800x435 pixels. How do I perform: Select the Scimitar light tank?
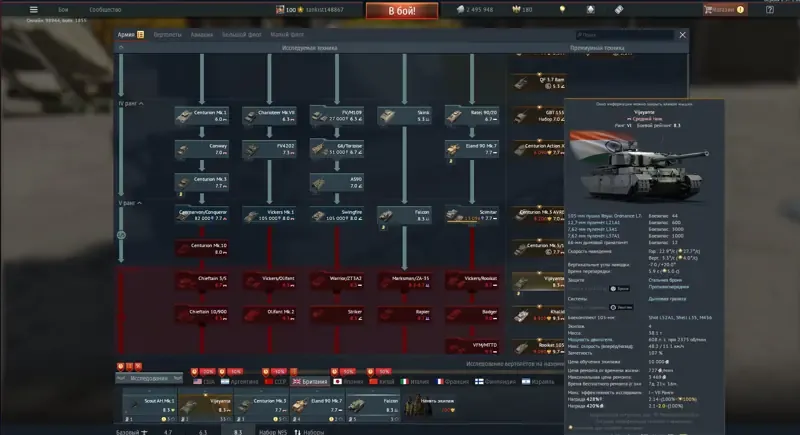click(x=471, y=215)
